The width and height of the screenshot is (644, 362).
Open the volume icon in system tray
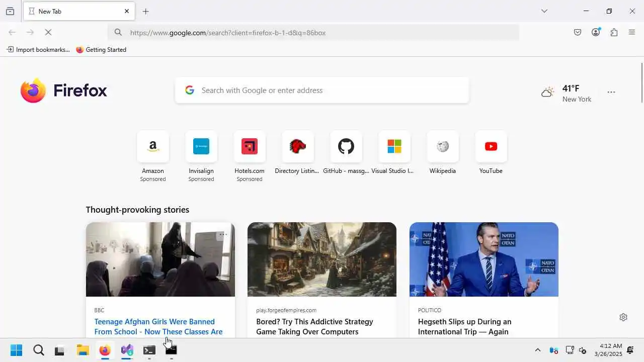click(583, 350)
